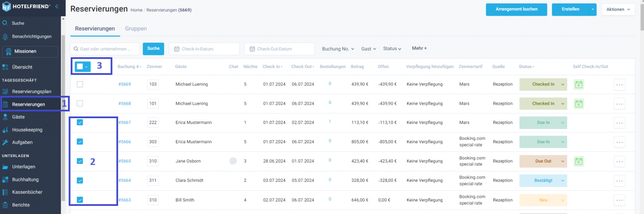Click the Check-Out-Datum field

coord(280,49)
